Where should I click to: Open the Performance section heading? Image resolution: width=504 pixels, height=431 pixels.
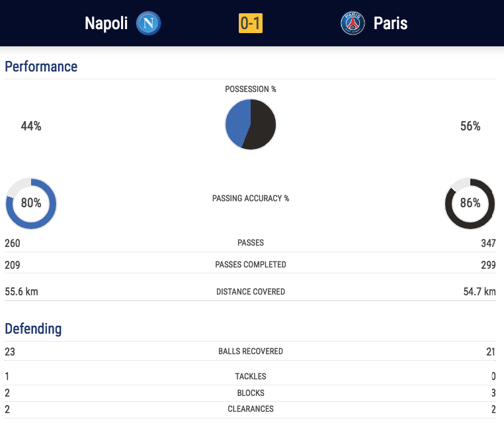click(x=41, y=67)
